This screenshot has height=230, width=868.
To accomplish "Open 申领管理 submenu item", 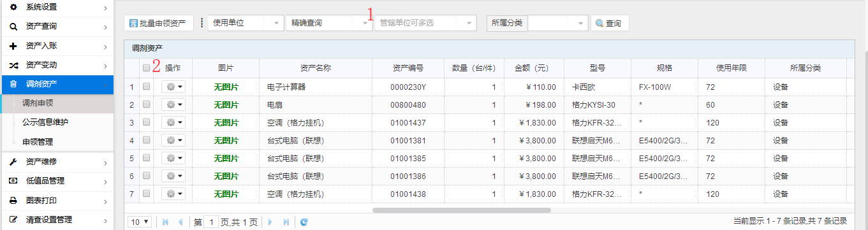I will click(x=38, y=141).
